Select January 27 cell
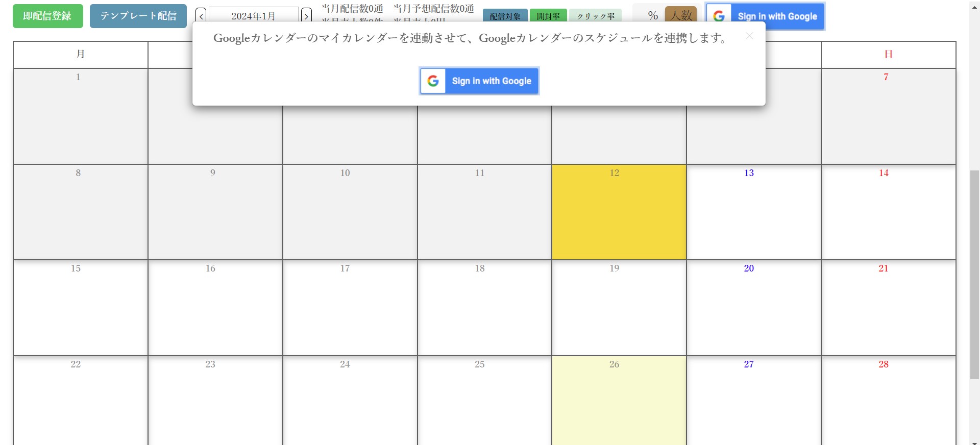Image resolution: width=980 pixels, height=445 pixels. tap(753, 401)
